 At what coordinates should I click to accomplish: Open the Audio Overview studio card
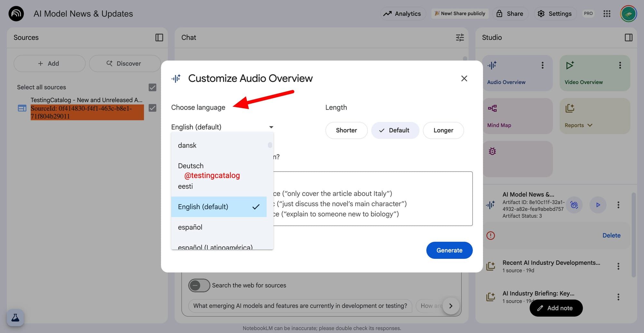(x=517, y=73)
